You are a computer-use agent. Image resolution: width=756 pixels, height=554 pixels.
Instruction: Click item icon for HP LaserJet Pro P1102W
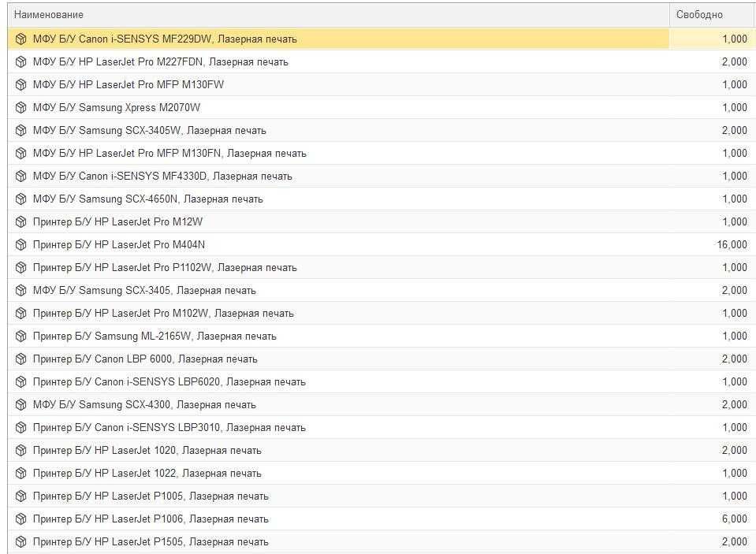coord(20,268)
